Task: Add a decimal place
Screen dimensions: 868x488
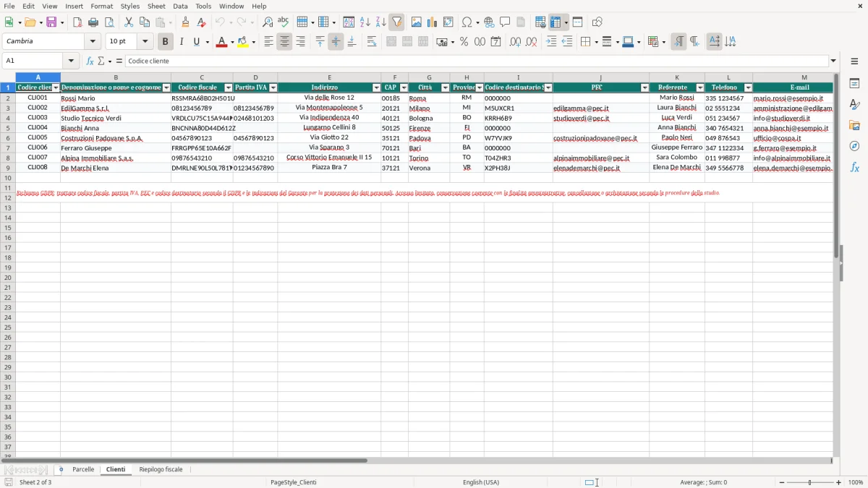Action: click(x=516, y=42)
